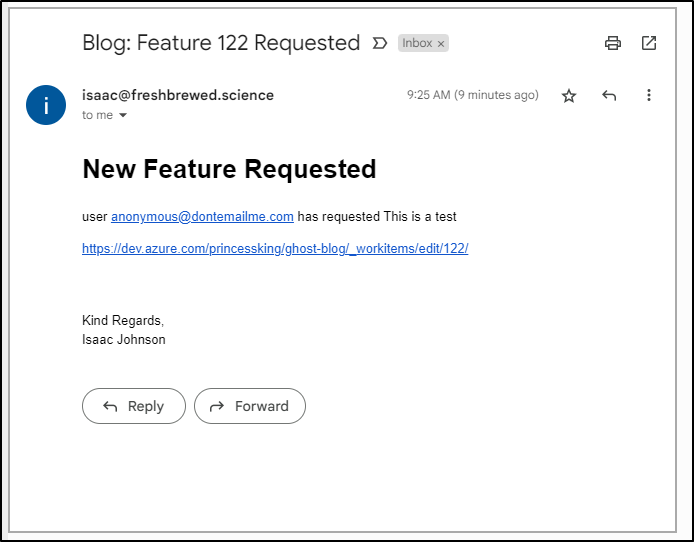Print this email using the printer icon

coord(613,43)
